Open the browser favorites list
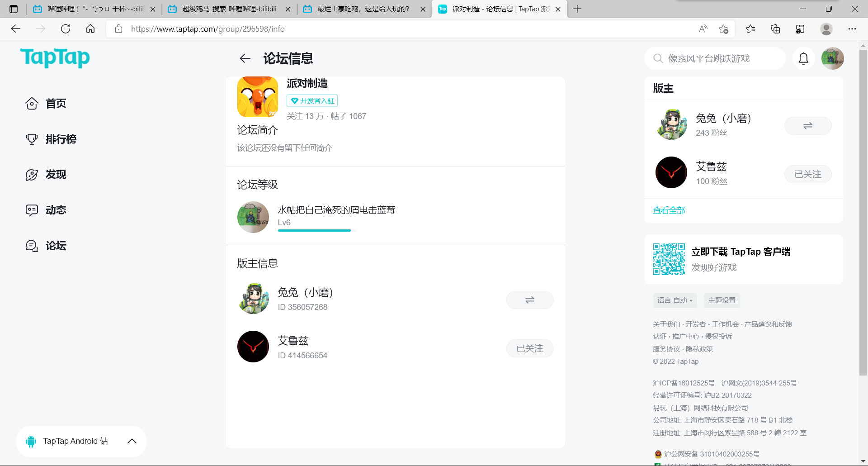 pyautogui.click(x=750, y=29)
